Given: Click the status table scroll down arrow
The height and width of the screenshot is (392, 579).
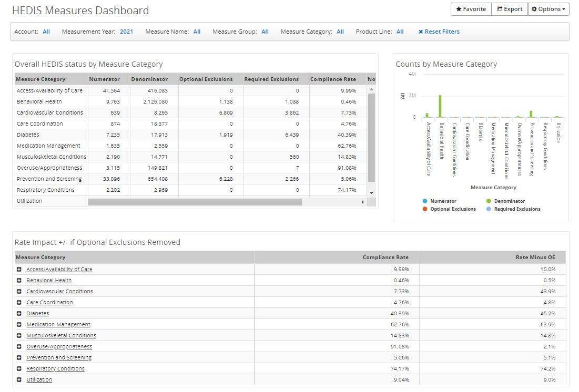Looking at the screenshot, I should [x=371, y=193].
